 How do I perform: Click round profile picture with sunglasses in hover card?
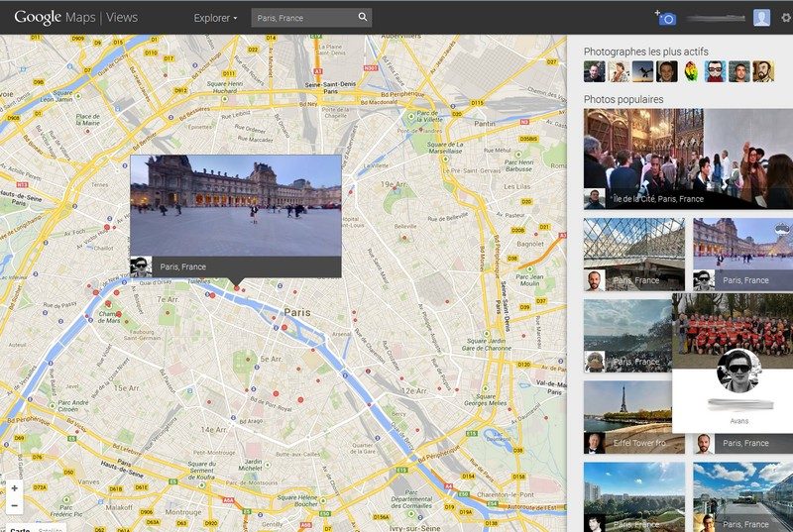click(738, 371)
